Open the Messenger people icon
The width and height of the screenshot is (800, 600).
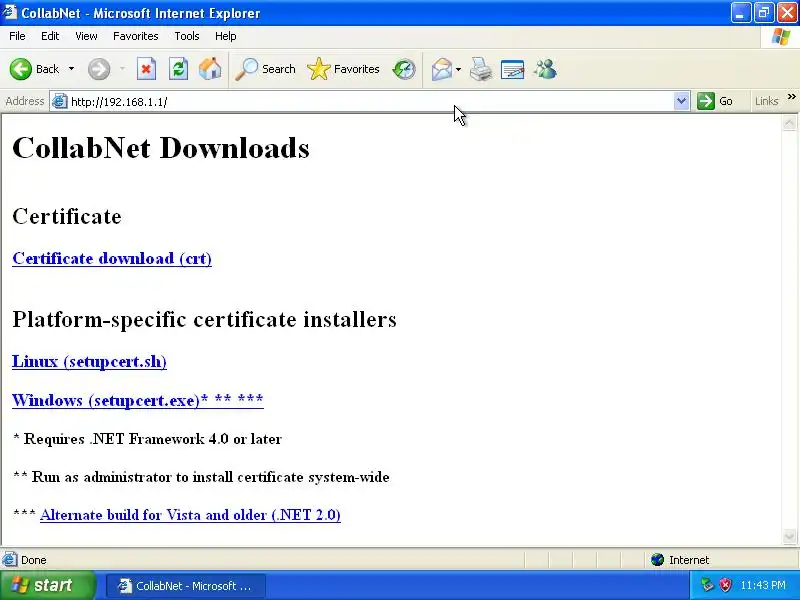point(545,69)
